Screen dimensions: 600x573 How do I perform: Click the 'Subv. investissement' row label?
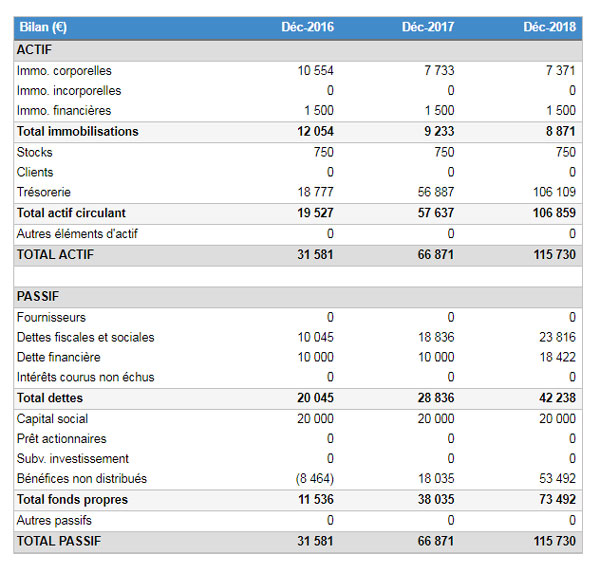pos(73,459)
